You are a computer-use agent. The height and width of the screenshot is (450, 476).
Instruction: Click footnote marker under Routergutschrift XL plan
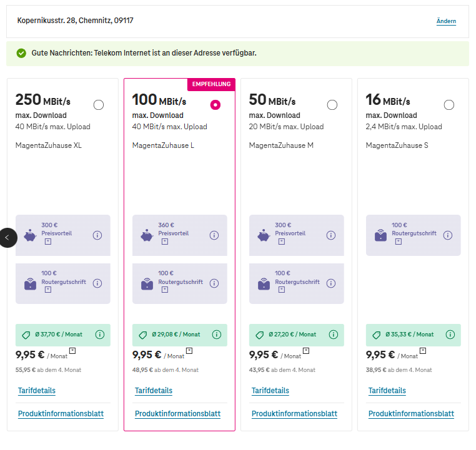(x=48, y=290)
